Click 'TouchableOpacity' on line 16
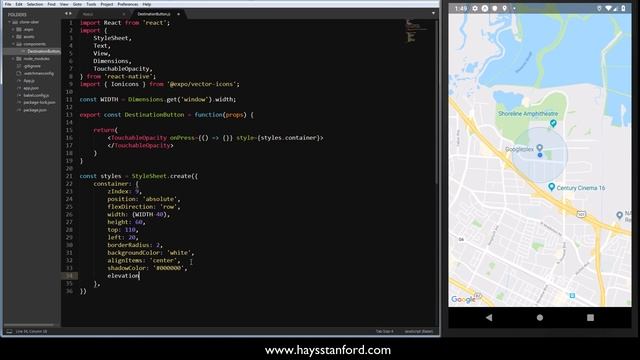The image size is (640, 360). pyautogui.click(x=139, y=138)
